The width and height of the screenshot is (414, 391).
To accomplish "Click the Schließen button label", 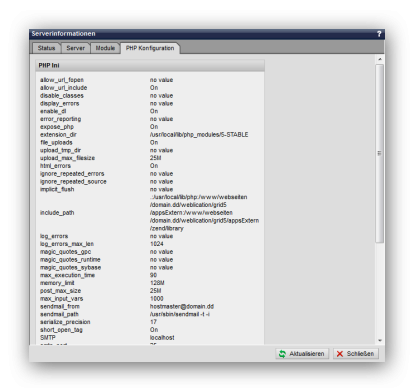I will (360, 354).
